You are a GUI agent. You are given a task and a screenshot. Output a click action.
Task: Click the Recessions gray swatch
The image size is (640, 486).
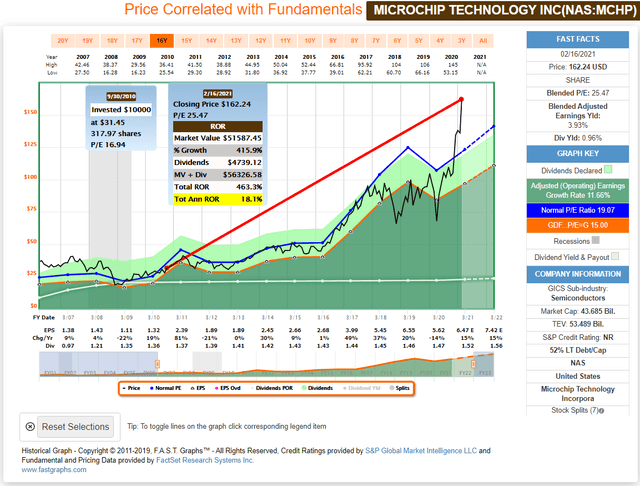pos(596,240)
